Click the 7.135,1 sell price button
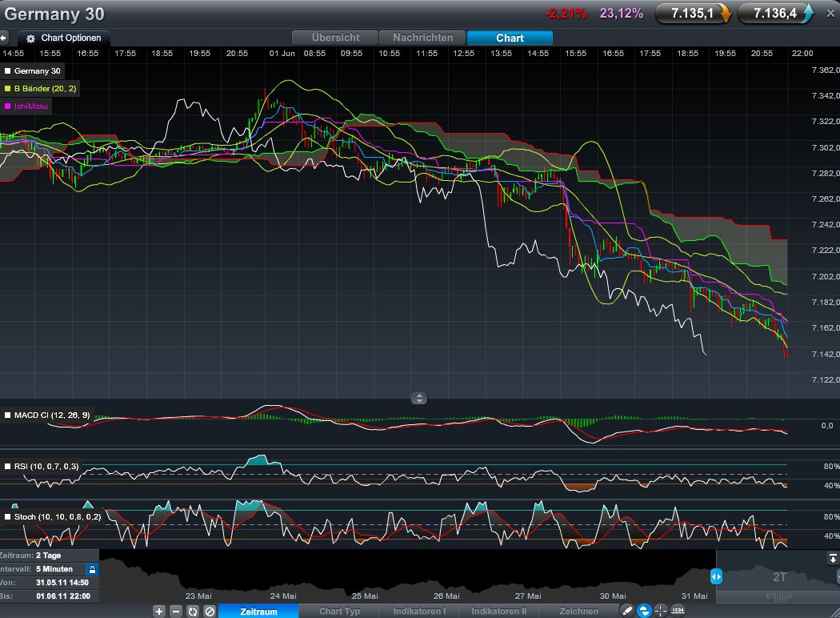Viewport: 840px width, 618px height. (694, 14)
